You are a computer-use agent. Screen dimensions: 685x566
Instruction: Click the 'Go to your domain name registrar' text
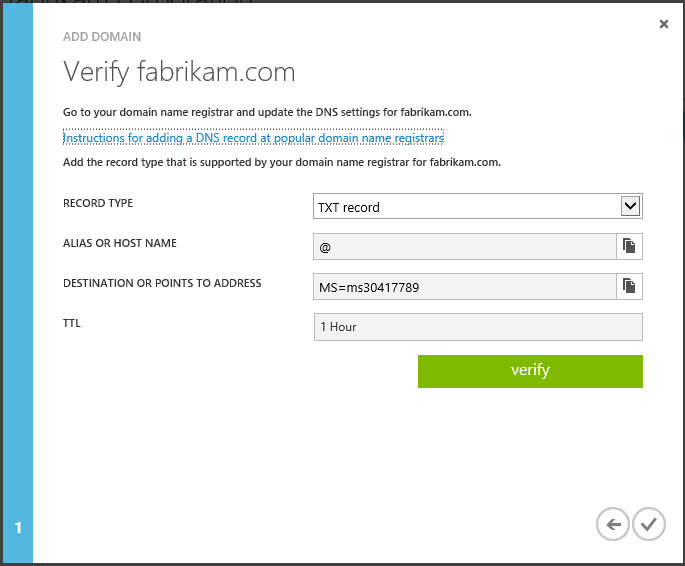[x=267, y=112]
